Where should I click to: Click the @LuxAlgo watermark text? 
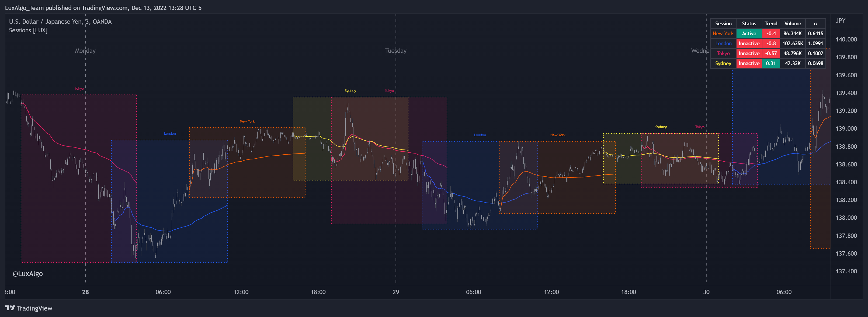[28, 274]
